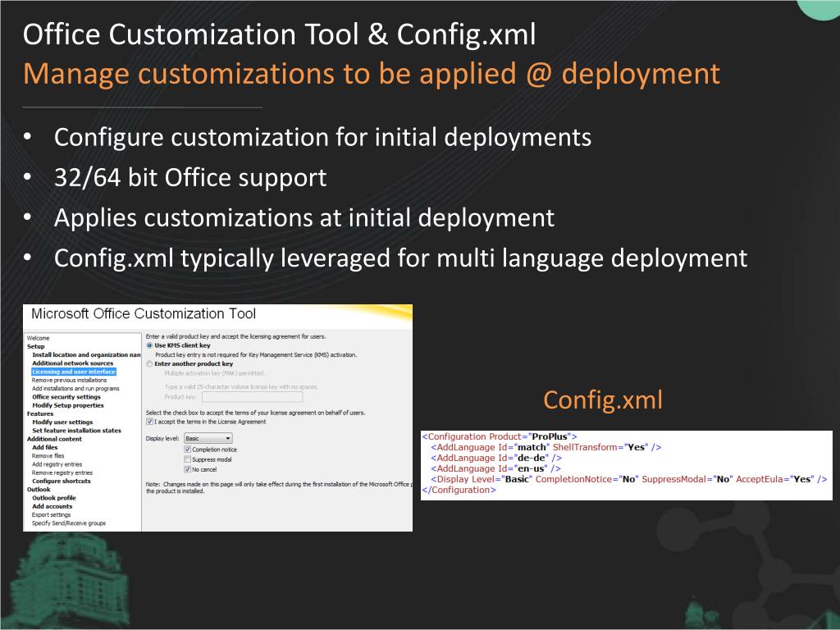Click the 'Product key entry is not required' note
The image size is (840, 630).
(256, 354)
